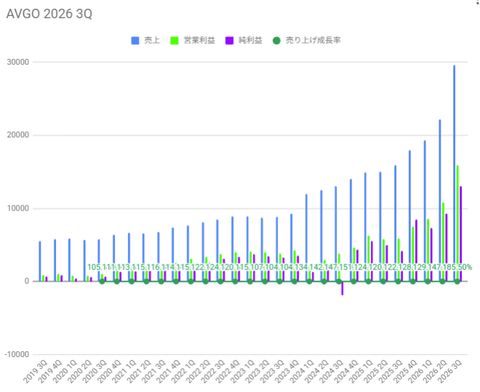
Task: Click the chart title AVGO 2026 3Q
Action: click(49, 14)
